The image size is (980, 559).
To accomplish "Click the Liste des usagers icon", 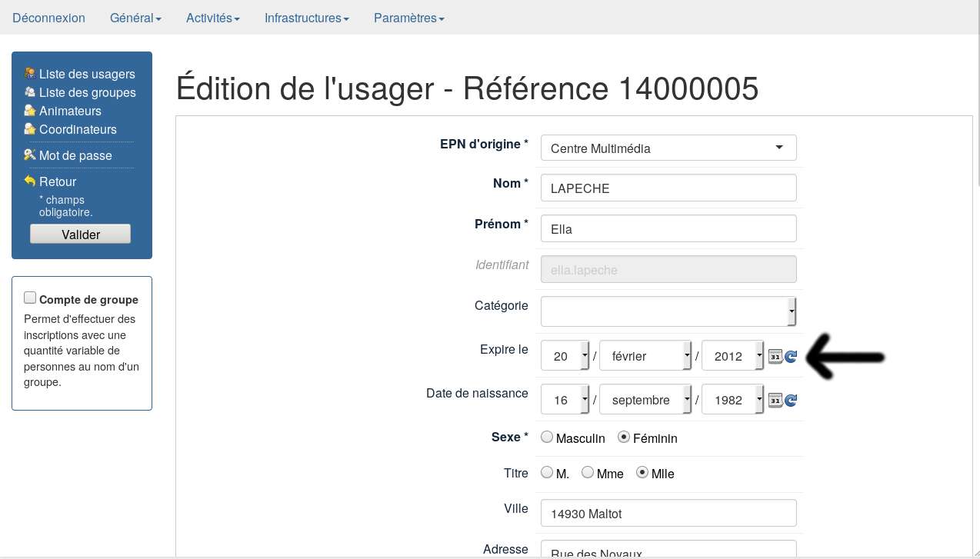I will pyautogui.click(x=30, y=74).
